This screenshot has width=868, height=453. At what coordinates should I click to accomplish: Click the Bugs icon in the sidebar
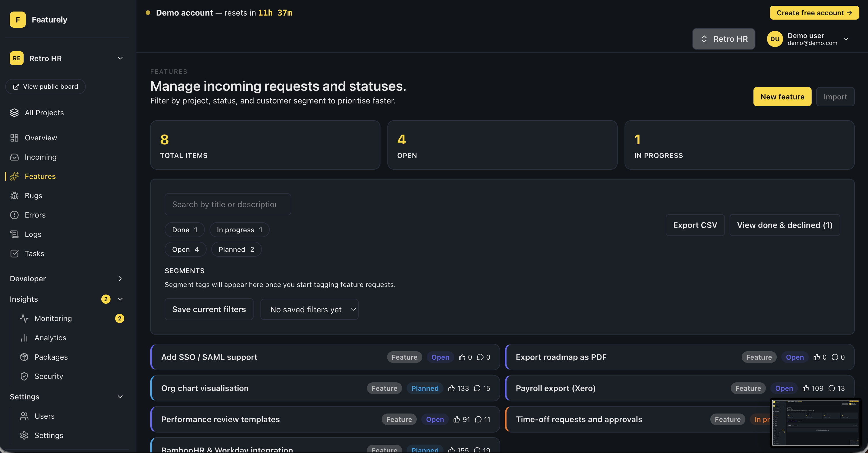point(14,196)
